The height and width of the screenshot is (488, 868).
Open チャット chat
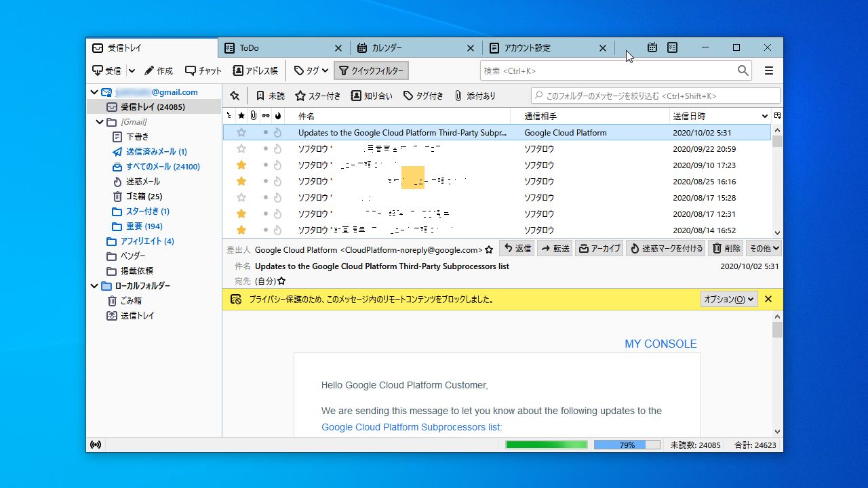click(x=203, y=70)
